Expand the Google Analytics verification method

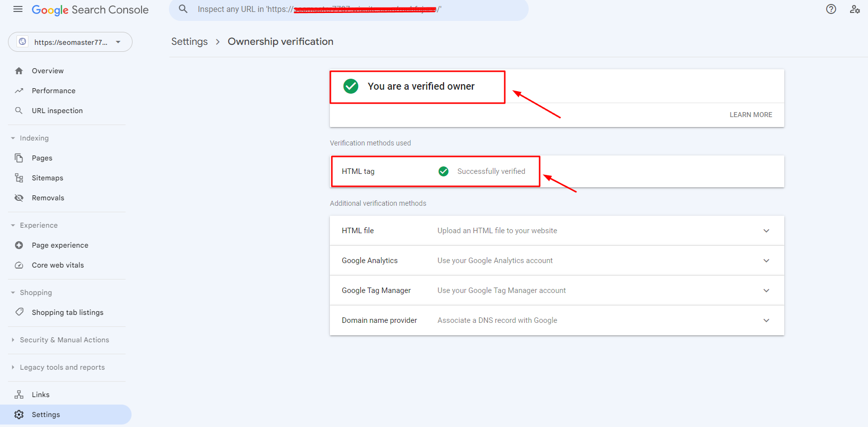766,261
